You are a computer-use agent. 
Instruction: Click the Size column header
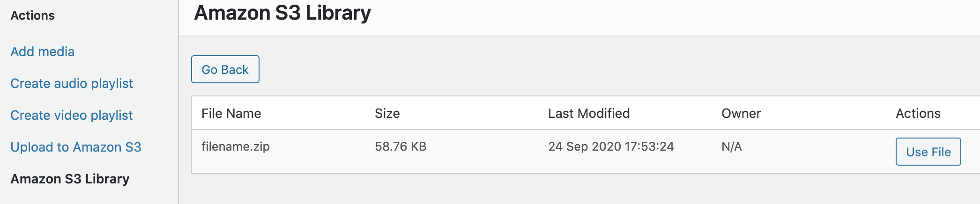(x=387, y=113)
